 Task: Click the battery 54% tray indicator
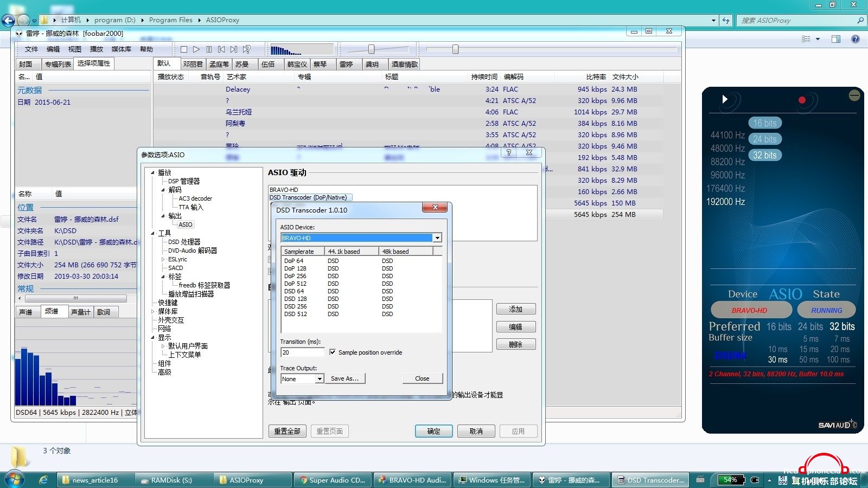(x=731, y=480)
